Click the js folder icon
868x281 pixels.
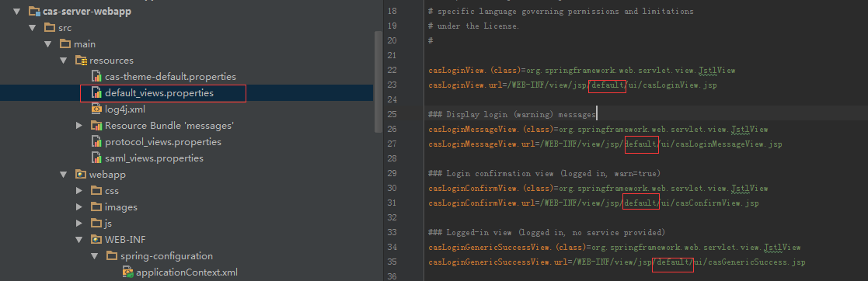tap(96, 224)
